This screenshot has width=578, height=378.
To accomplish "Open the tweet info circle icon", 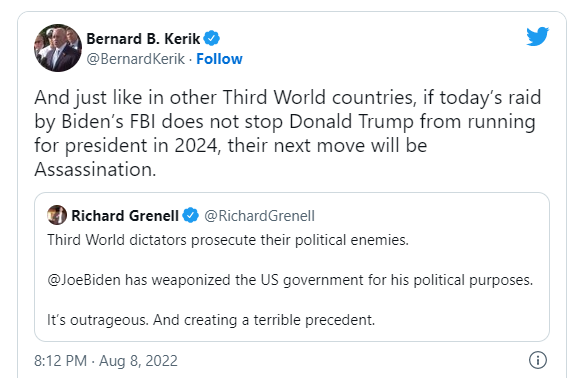I will point(538,360).
